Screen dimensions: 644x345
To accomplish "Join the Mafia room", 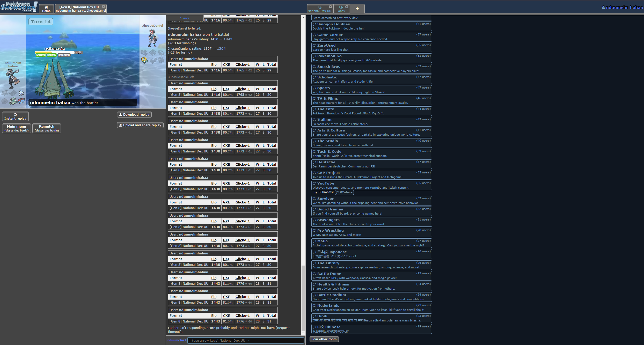I will tap(371, 243).
